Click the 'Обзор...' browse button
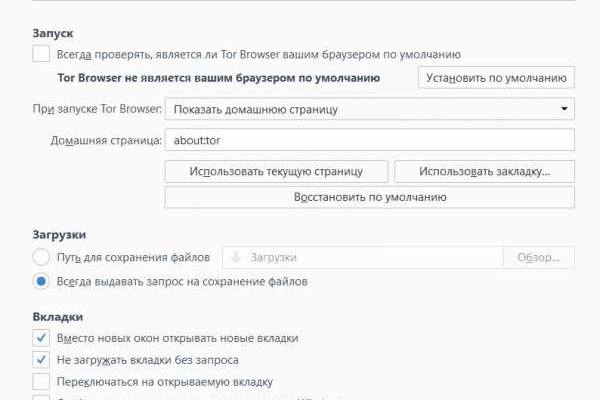600x400 pixels. coord(538,257)
